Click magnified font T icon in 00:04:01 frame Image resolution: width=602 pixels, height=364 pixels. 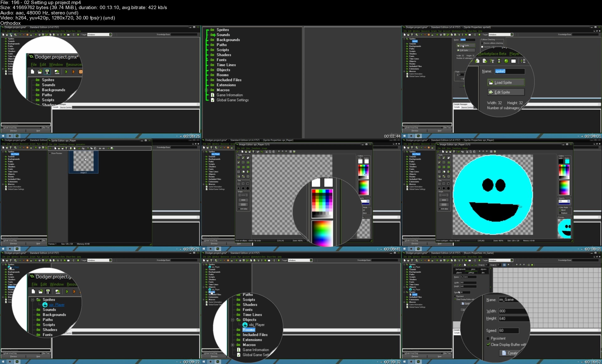click(492, 61)
